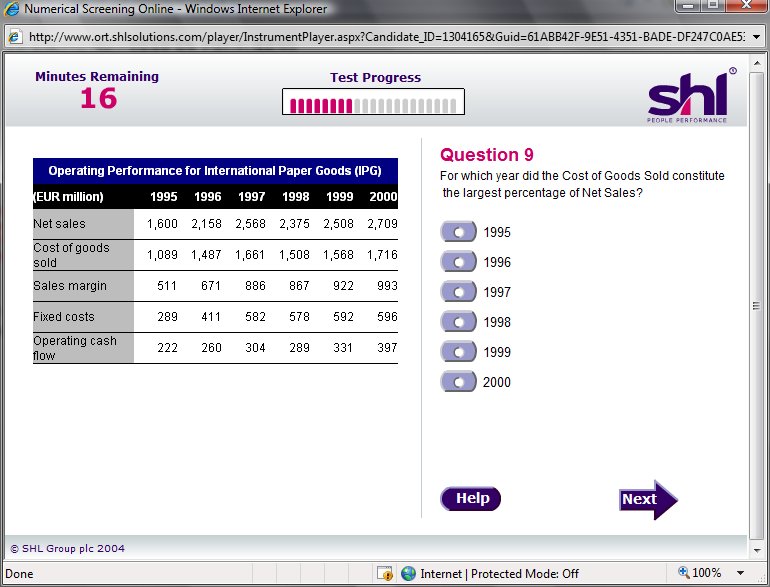Image resolution: width=770 pixels, height=587 pixels.
Task: Click the Net sales value 2,709
Action: 382,224
